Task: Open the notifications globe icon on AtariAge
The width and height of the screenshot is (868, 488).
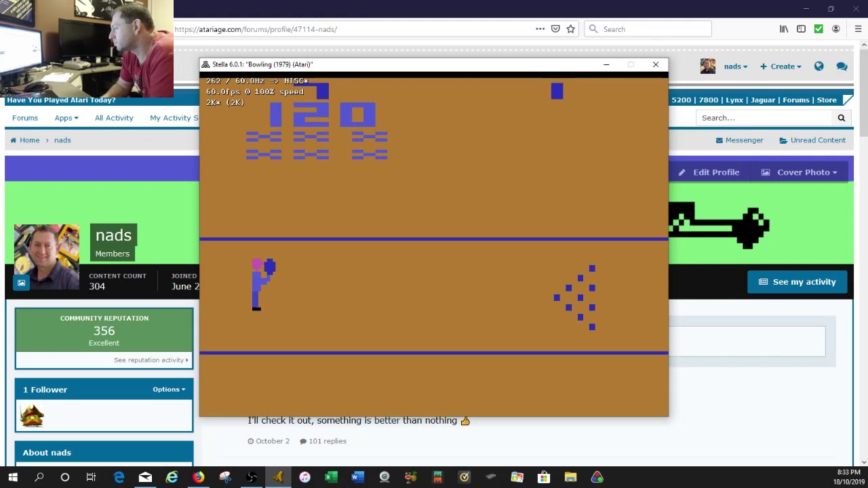Action: (819, 66)
